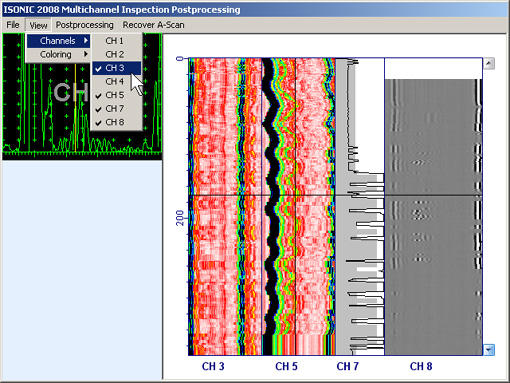The width and height of the screenshot is (510, 383).
Task: Click the scroll up arrow button
Action: (x=489, y=63)
